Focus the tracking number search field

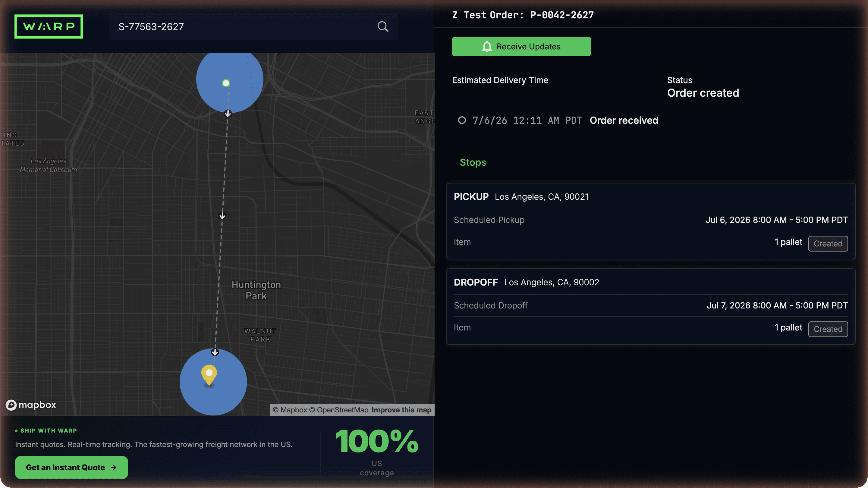coord(253,27)
